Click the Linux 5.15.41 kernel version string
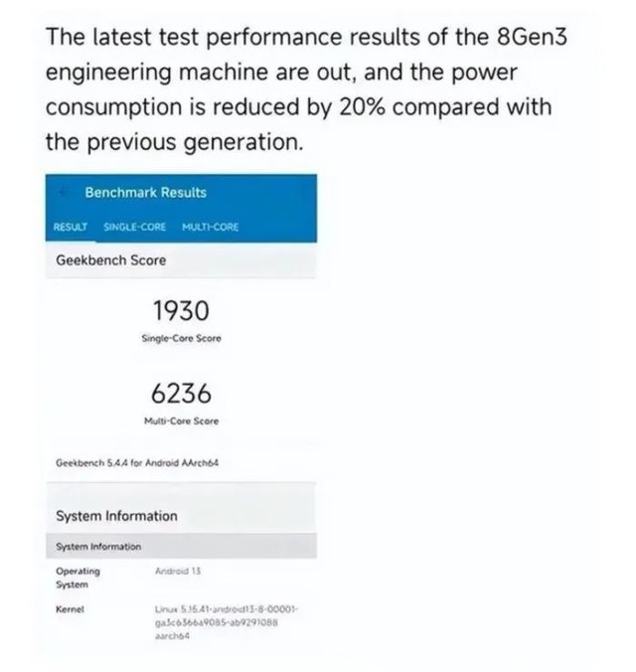 (227, 622)
